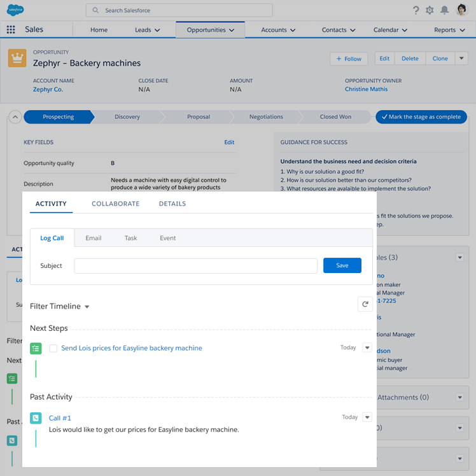The image size is (476, 476).
Task: Go to the Home nav tab
Action: [99, 30]
